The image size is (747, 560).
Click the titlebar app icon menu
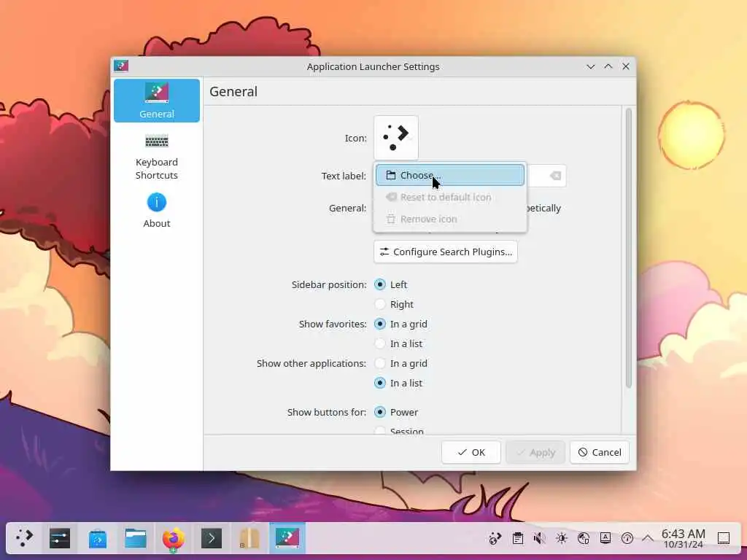121,66
